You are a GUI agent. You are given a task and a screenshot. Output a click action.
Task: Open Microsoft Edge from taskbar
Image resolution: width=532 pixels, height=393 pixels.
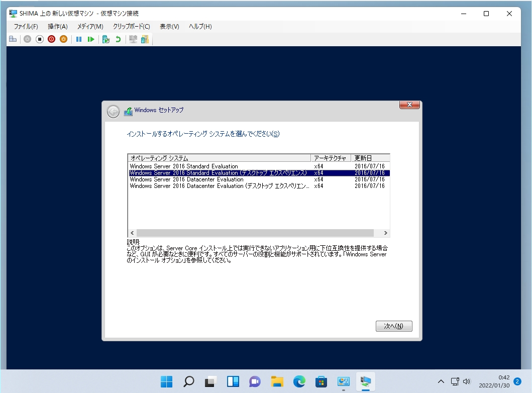pos(299,382)
